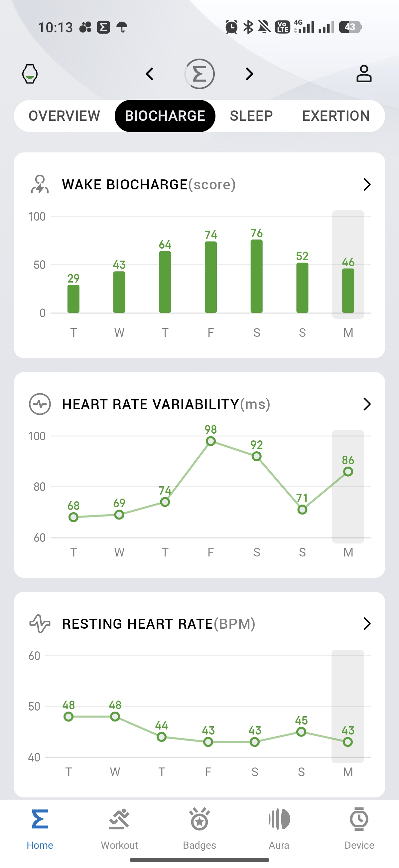Image resolution: width=399 pixels, height=868 pixels.
Task: Open the user profile icon
Action: click(364, 74)
